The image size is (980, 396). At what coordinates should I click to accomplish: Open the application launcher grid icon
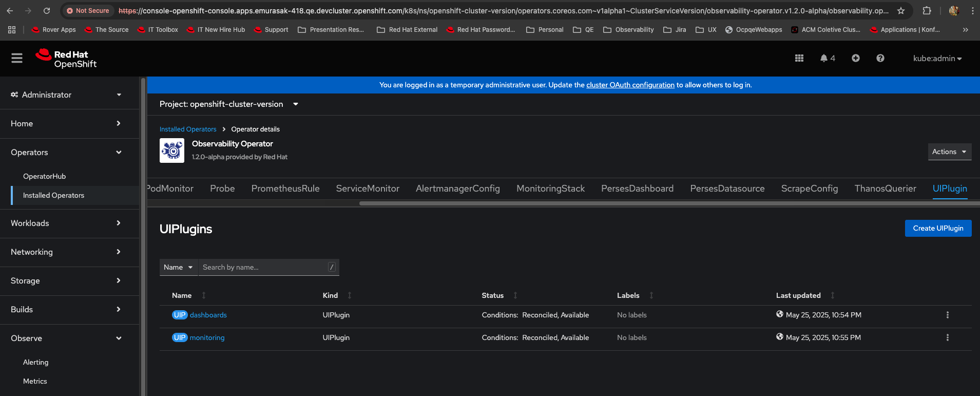[x=799, y=59]
